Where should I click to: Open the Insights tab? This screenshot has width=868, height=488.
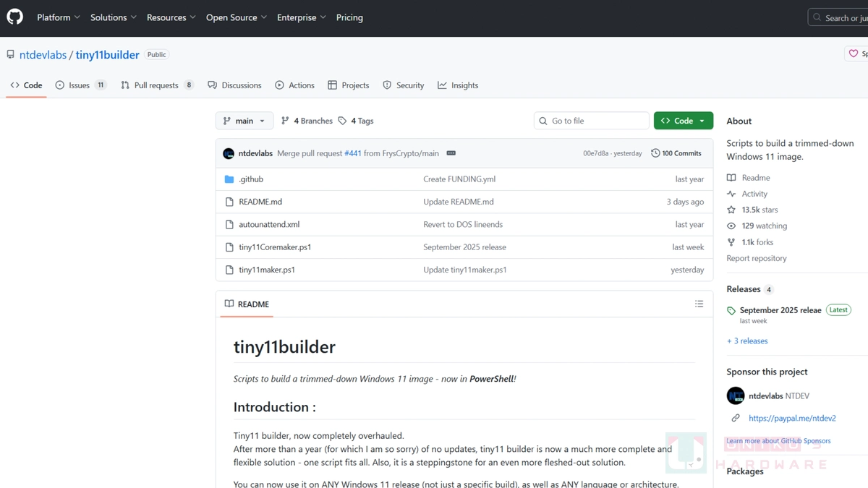458,85
